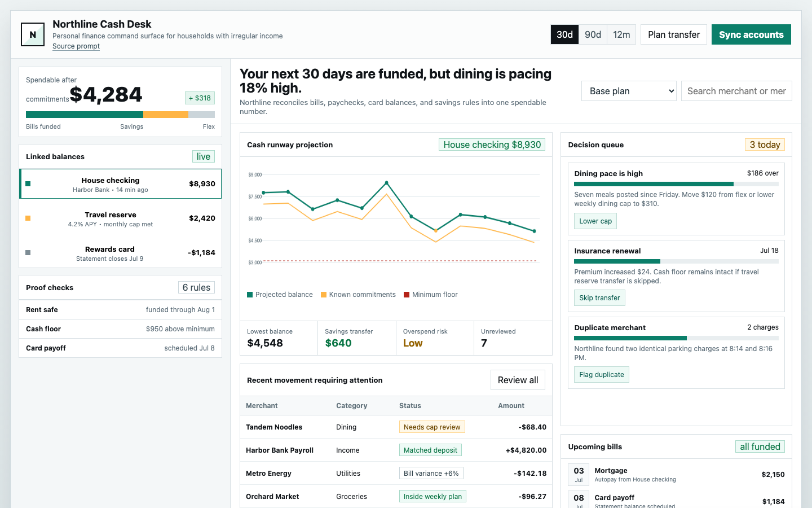Click the House checking $8,930 chart badge

[492, 144]
